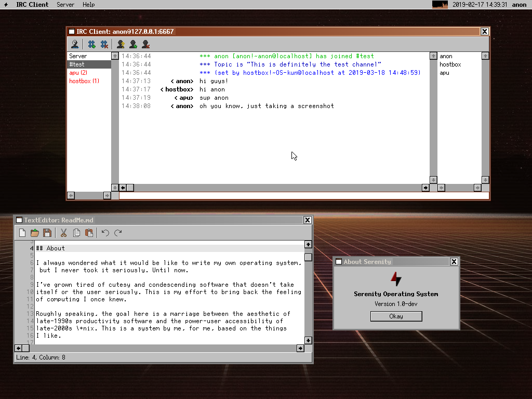Select hostbox (1) in the window list
This screenshot has width=532, height=399.
pyautogui.click(x=84, y=81)
